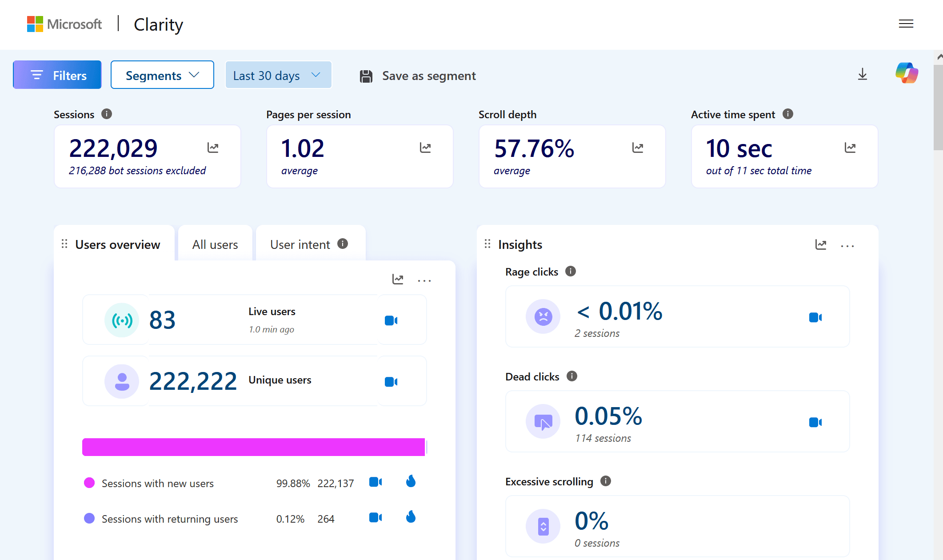Open Insights panel trend icon
Viewport: 943px width, 560px height.
820,244
